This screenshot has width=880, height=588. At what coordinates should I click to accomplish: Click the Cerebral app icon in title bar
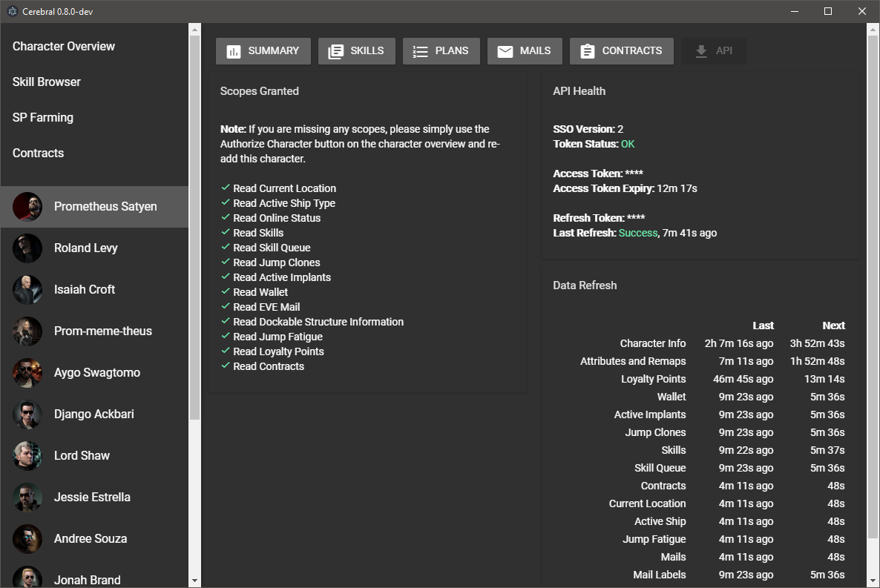point(13,11)
